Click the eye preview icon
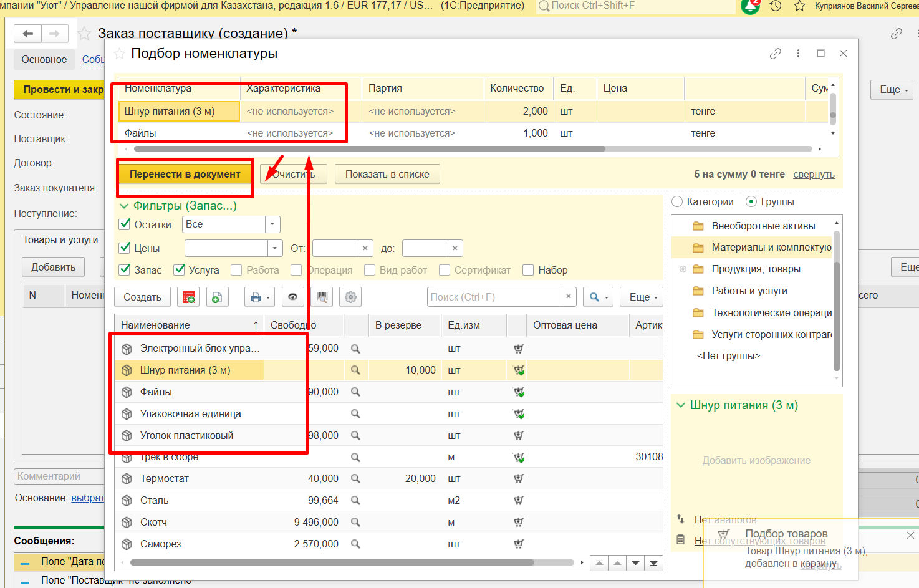The width and height of the screenshot is (919, 588). [292, 297]
